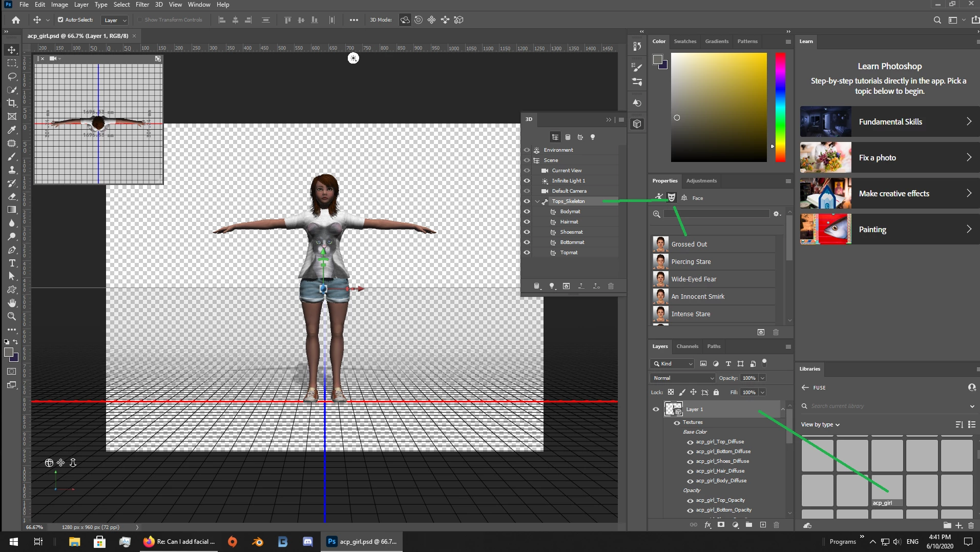Viewport: 980px width, 552px height.
Task: Open the View by type dropdown
Action: click(x=820, y=425)
